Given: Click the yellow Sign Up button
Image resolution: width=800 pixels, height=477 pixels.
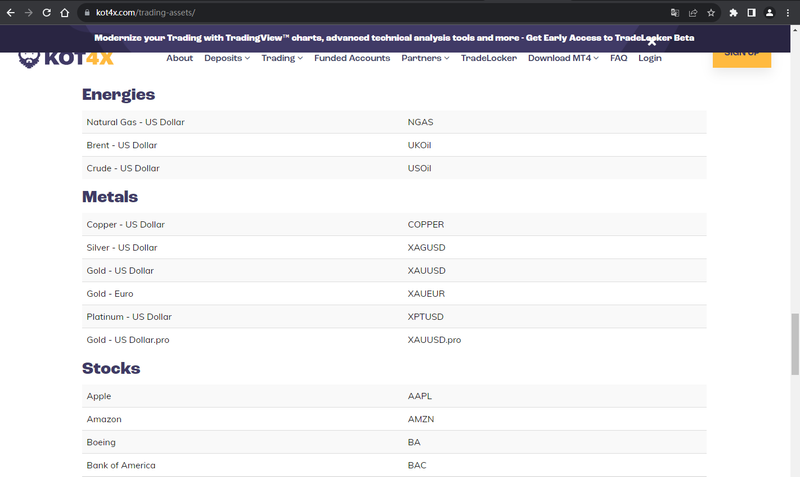Looking at the screenshot, I should tap(742, 59).
